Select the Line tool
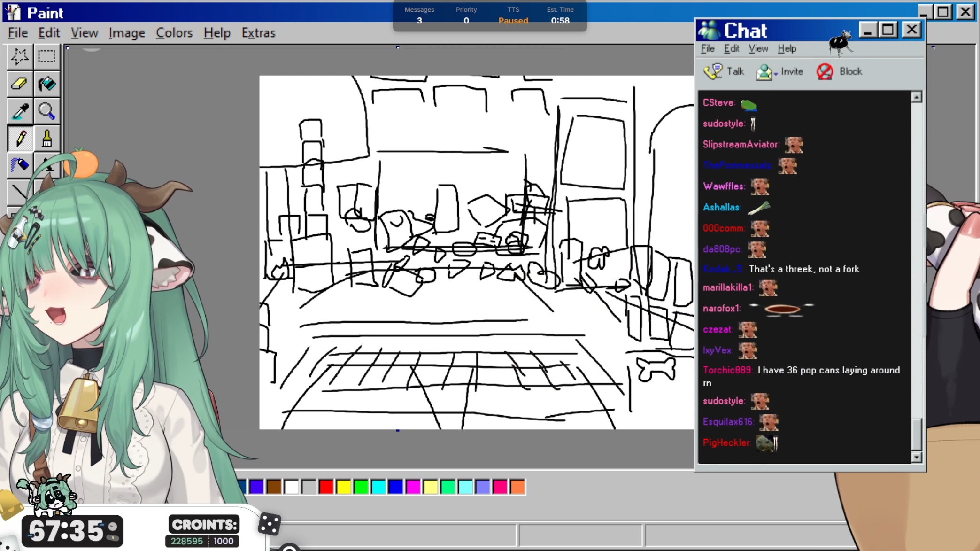The width and height of the screenshot is (980, 551). point(20,192)
